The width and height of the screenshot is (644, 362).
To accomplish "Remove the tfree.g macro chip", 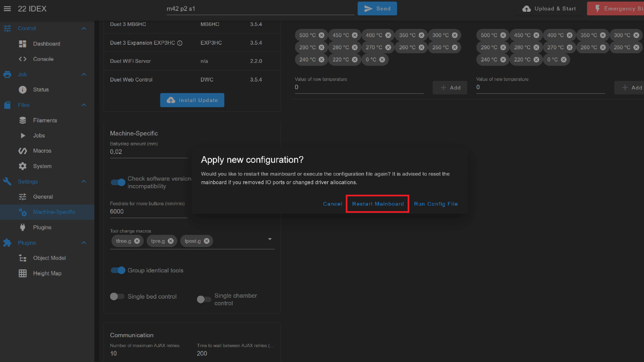I will (137, 241).
